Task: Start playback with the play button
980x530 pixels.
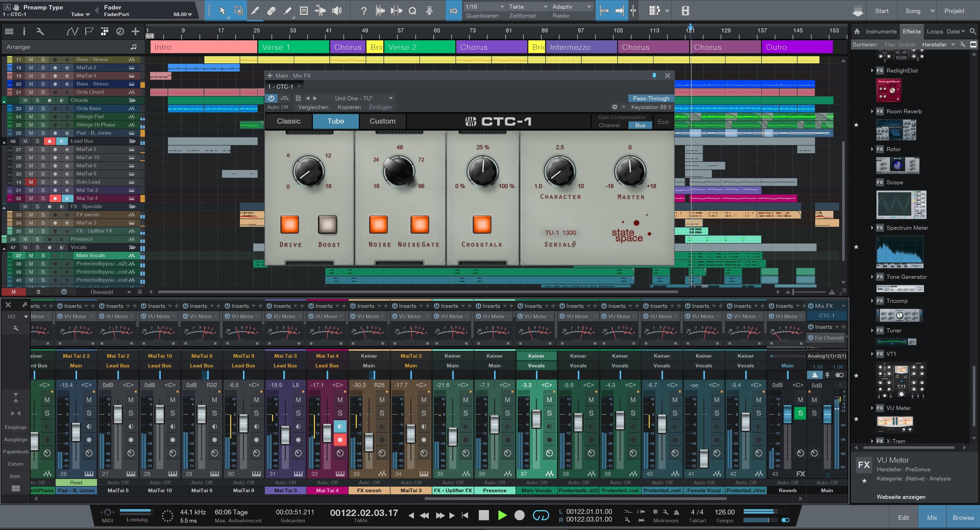Action: pyautogui.click(x=502, y=515)
